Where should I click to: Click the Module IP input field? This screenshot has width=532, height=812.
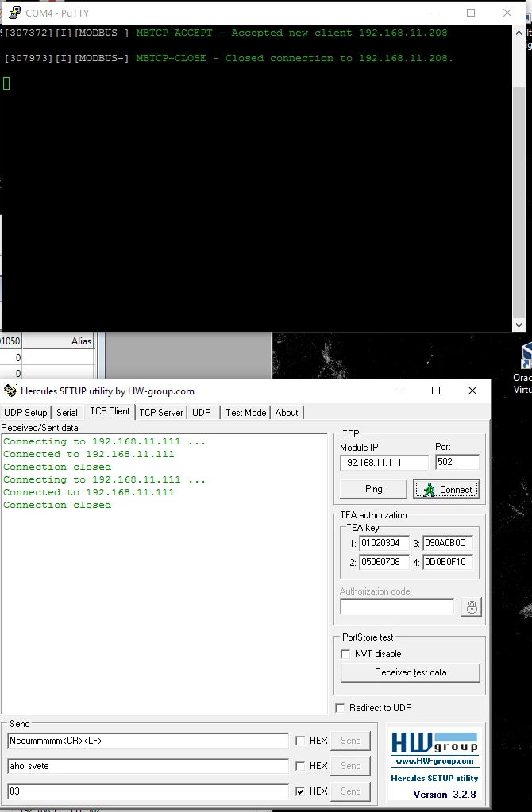click(x=384, y=463)
